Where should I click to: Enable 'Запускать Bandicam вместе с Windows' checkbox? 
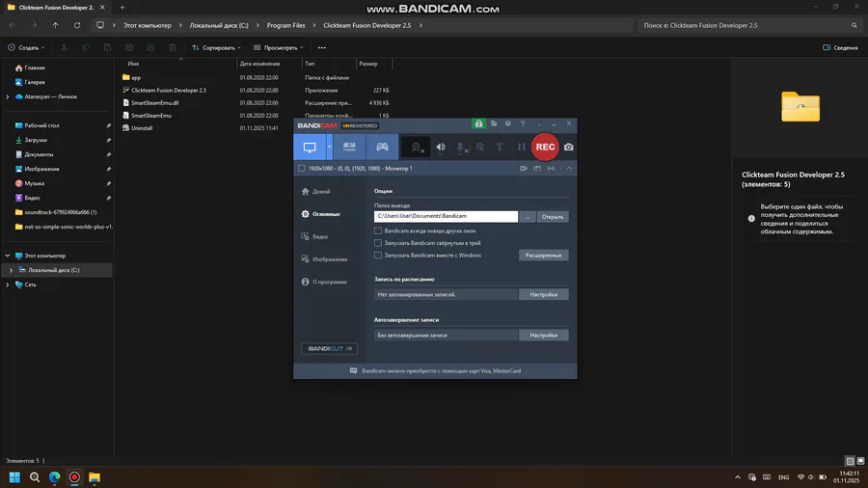(x=378, y=255)
